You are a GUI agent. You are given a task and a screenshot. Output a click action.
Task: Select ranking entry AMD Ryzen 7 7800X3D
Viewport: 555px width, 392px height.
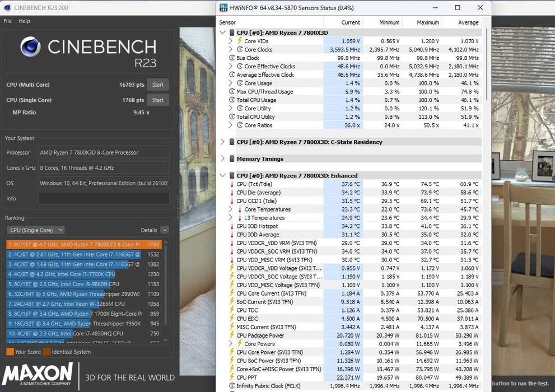[84, 245]
